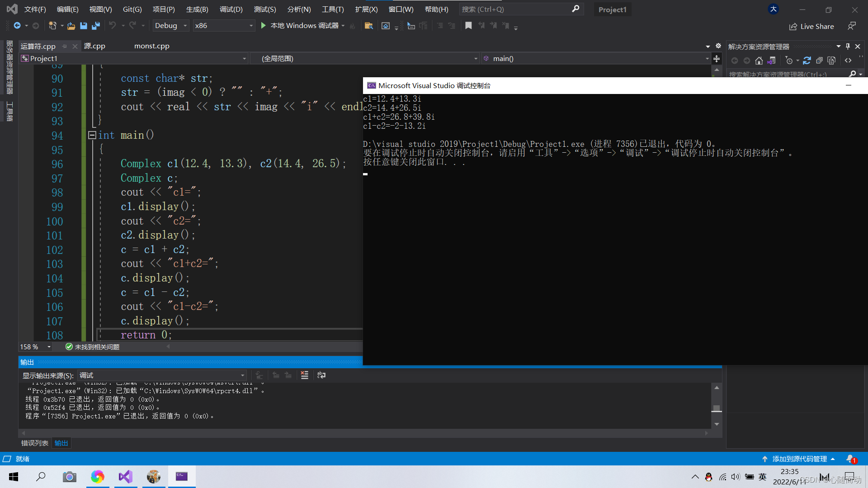Toggle the bookmark icon in toolbar
The image size is (868, 488).
point(468,26)
